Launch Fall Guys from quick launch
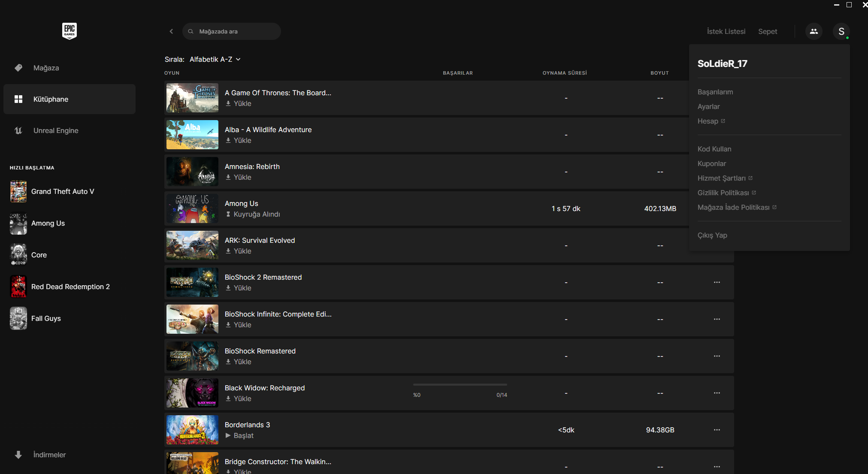 point(36,318)
